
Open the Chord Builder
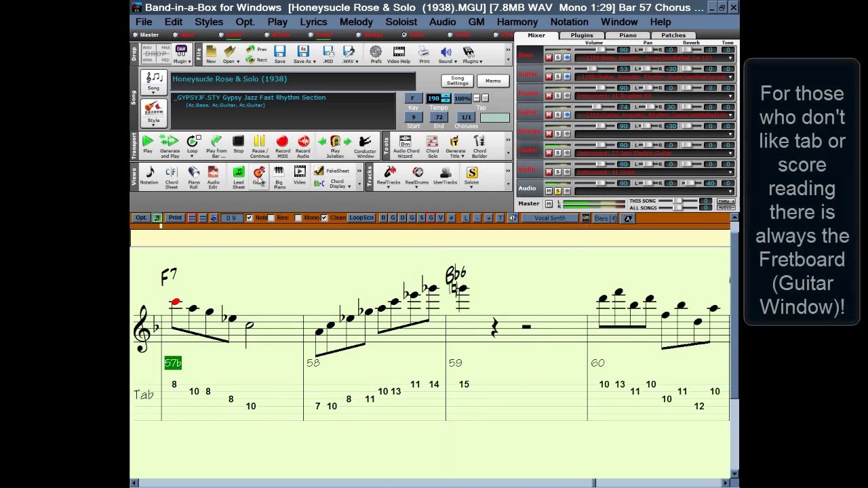coord(479,146)
